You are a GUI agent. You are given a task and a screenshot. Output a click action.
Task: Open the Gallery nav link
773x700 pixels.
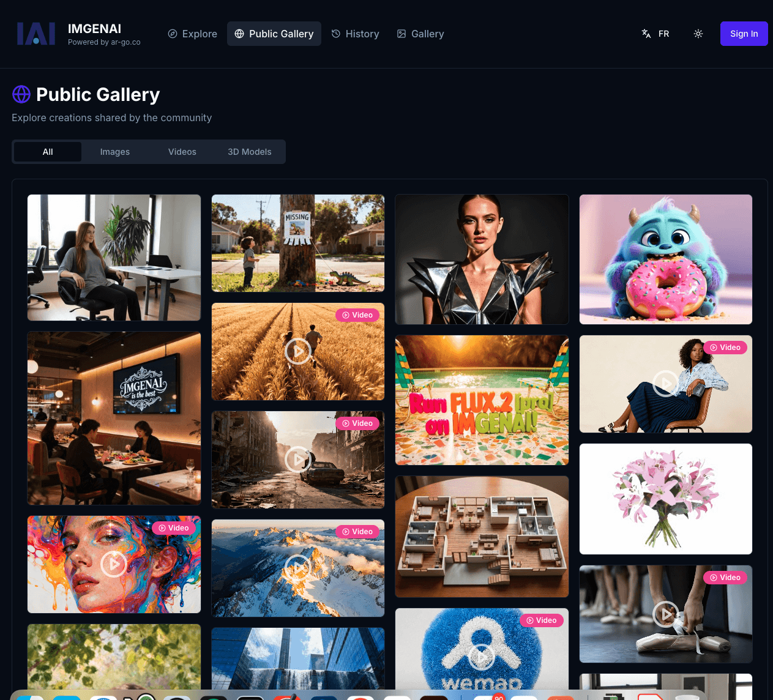420,34
